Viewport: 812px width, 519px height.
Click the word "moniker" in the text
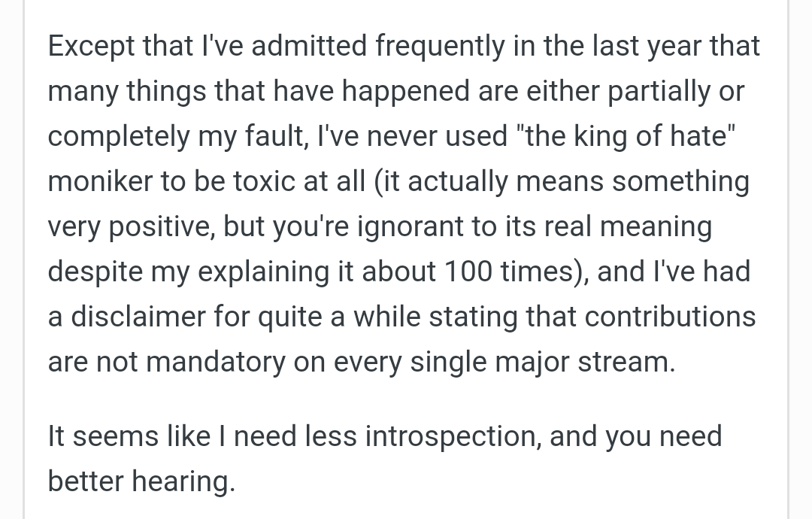tap(100, 181)
